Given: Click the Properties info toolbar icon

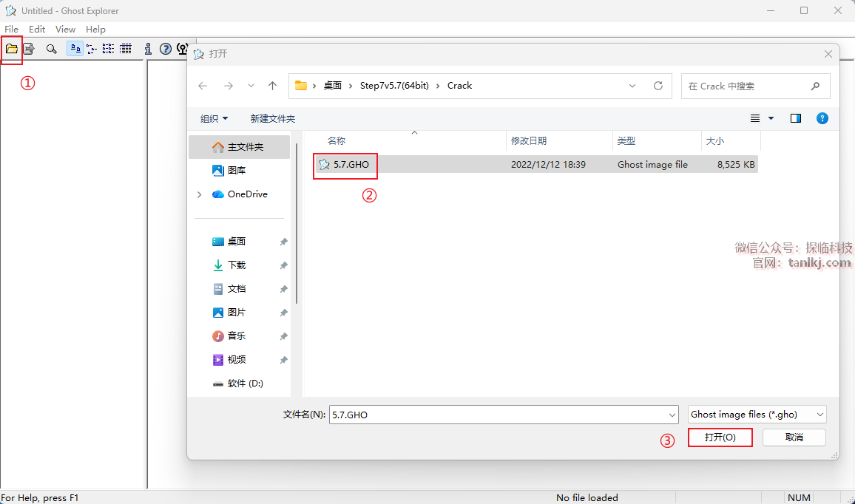Looking at the screenshot, I should coord(148,49).
